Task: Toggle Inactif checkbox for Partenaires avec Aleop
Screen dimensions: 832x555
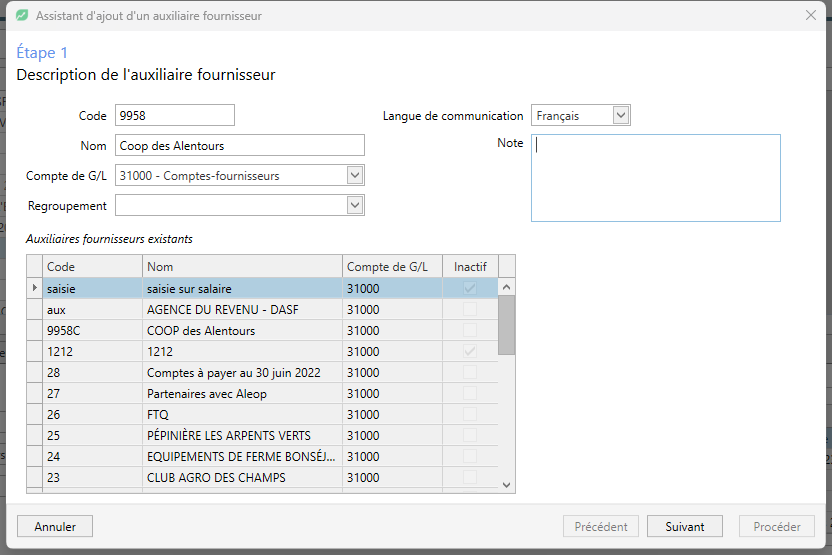Action: (470, 393)
